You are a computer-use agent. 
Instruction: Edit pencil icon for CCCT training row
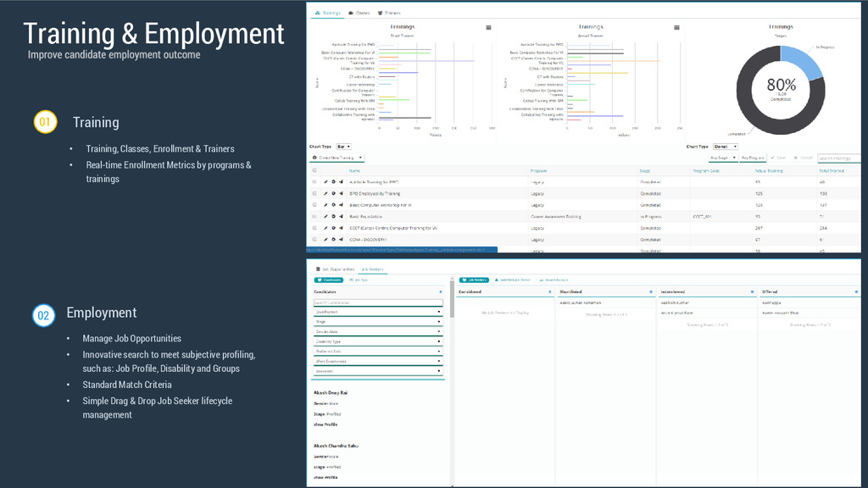(x=325, y=228)
